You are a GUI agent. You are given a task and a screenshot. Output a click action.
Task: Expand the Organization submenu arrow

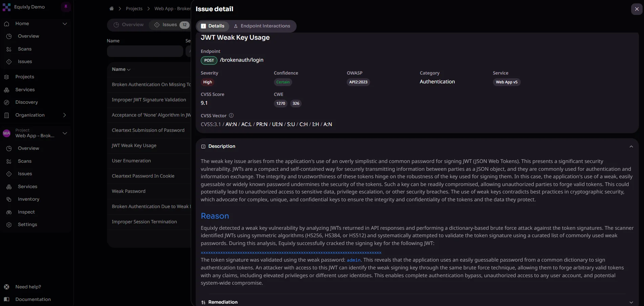point(65,115)
